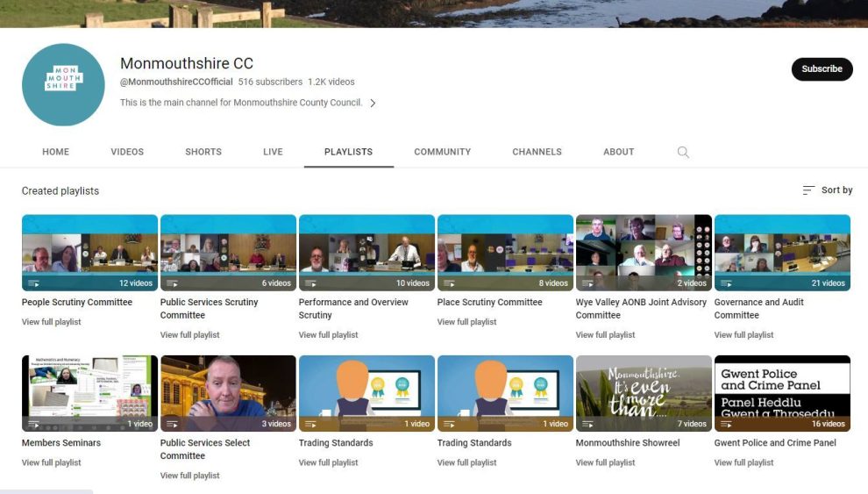Click the Monmouthshire Showreel playlist title
868x494 pixels.
point(627,443)
